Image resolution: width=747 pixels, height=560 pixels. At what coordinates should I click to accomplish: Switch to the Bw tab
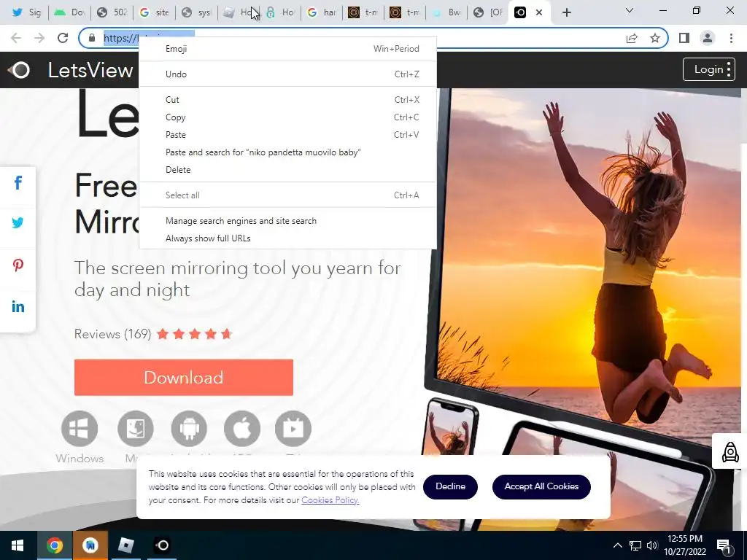coord(446,12)
